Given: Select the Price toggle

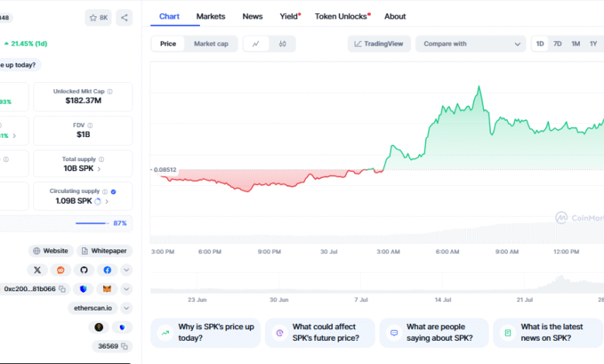Looking at the screenshot, I should coord(168,44).
